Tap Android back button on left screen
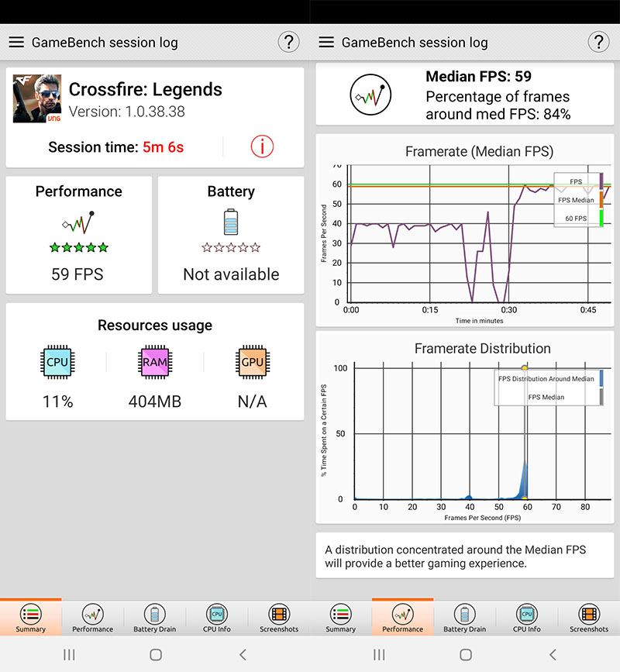This screenshot has width=620, height=672. point(243,654)
